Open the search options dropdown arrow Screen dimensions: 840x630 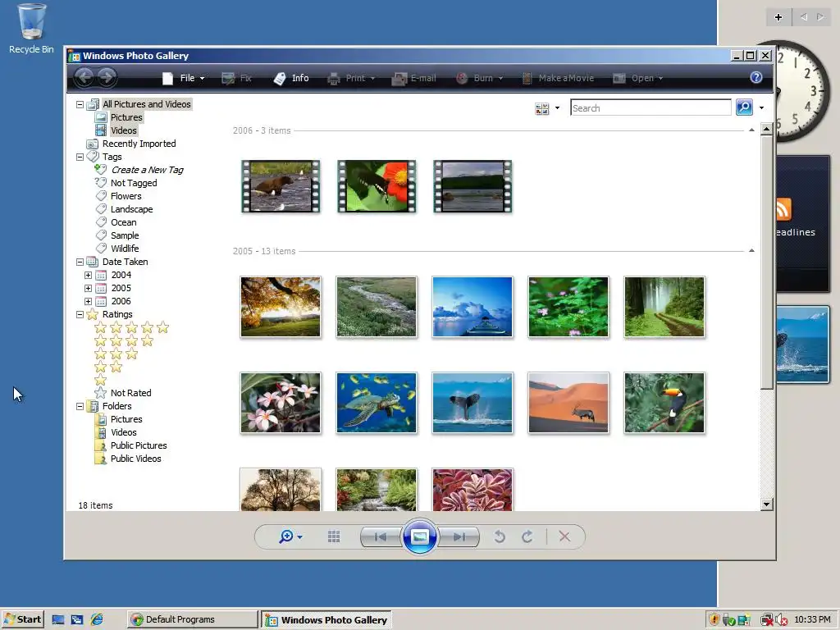click(761, 108)
